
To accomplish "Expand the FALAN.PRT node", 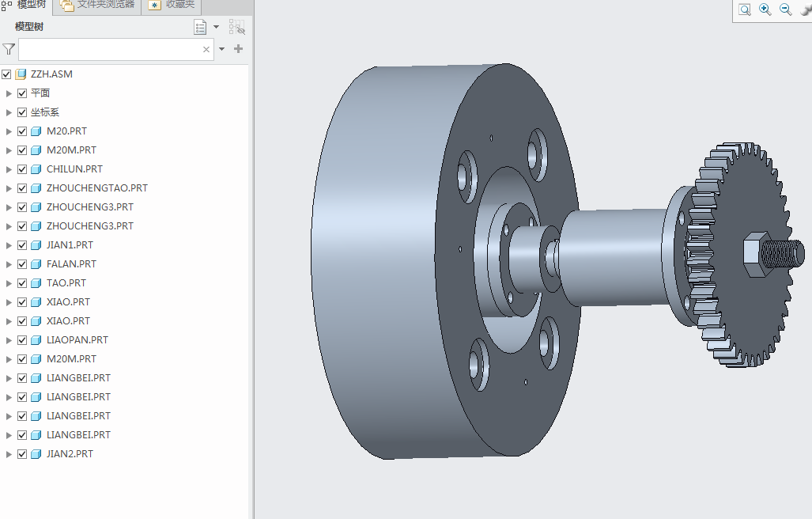I will click(x=8, y=264).
